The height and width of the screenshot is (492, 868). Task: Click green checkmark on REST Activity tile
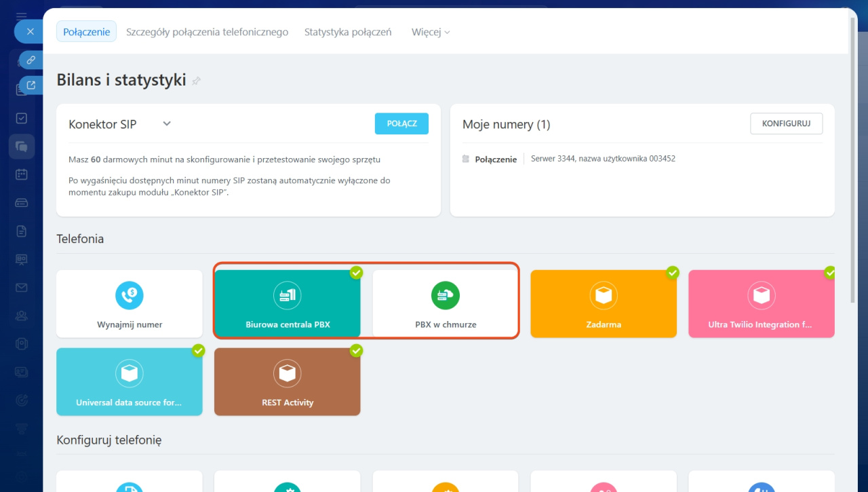(356, 351)
